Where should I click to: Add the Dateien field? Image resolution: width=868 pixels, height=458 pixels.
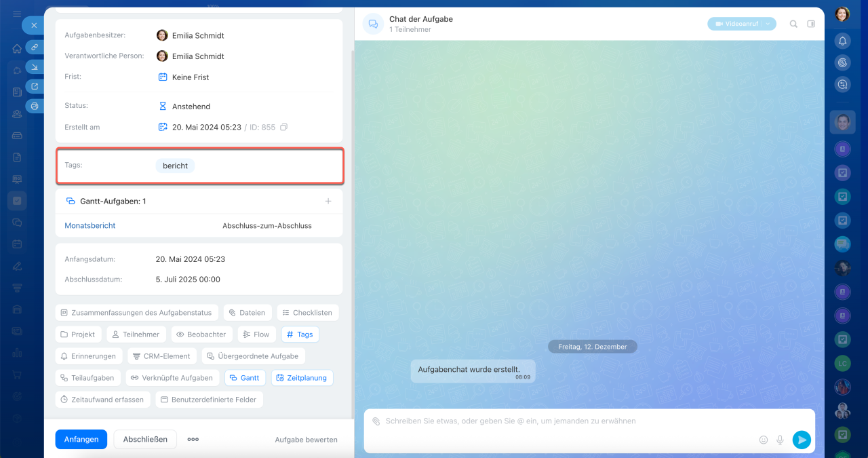pos(248,313)
